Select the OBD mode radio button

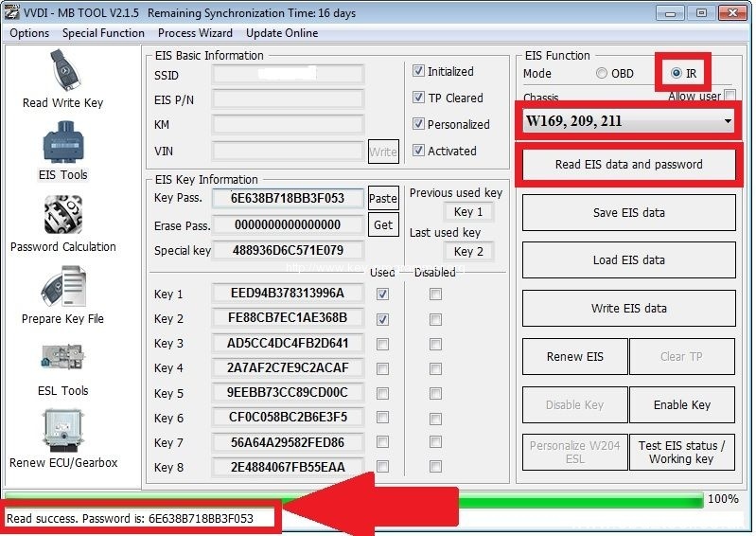pos(602,73)
